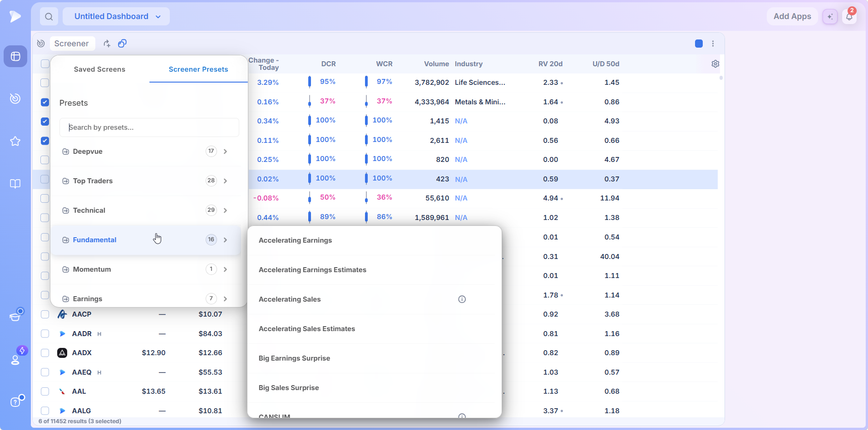
Task: Click in the Search by presets field
Action: coord(149,127)
